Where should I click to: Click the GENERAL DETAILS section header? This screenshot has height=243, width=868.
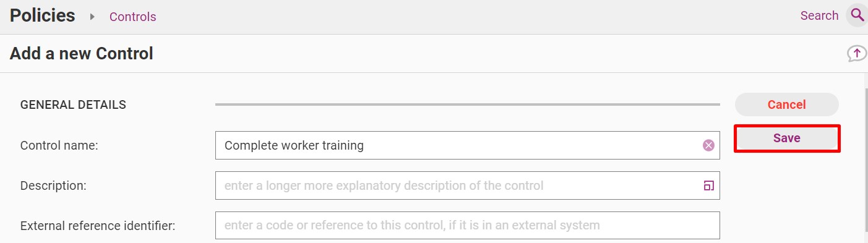(73, 105)
